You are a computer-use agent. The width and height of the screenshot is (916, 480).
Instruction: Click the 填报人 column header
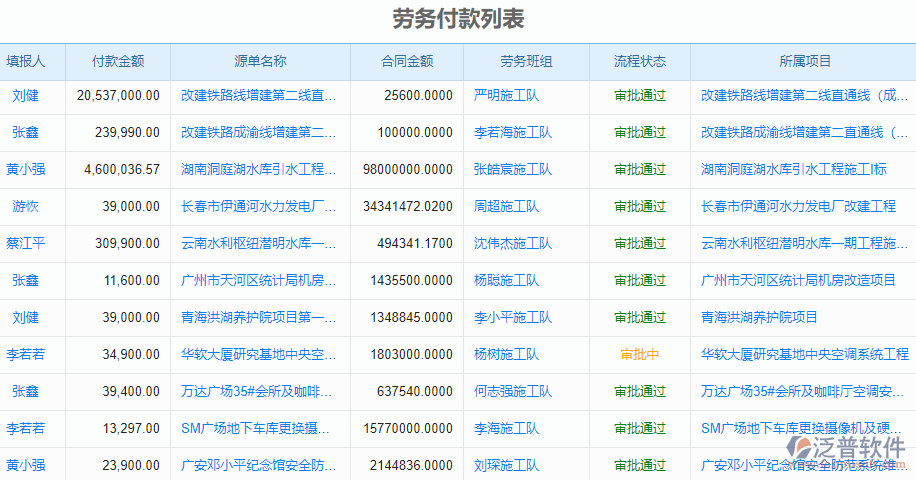pyautogui.click(x=26, y=61)
